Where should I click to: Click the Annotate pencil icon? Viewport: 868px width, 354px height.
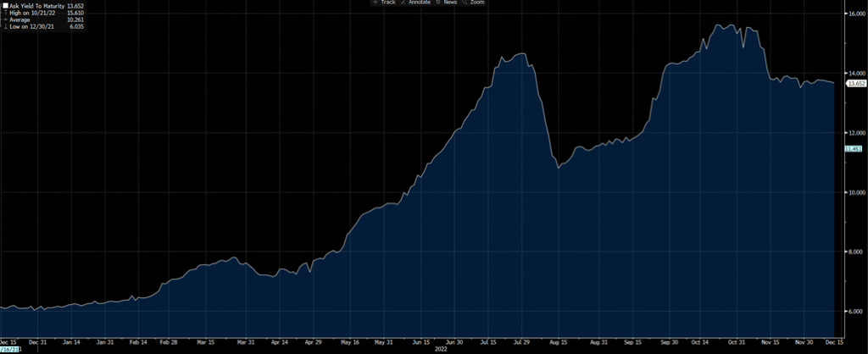(x=403, y=3)
